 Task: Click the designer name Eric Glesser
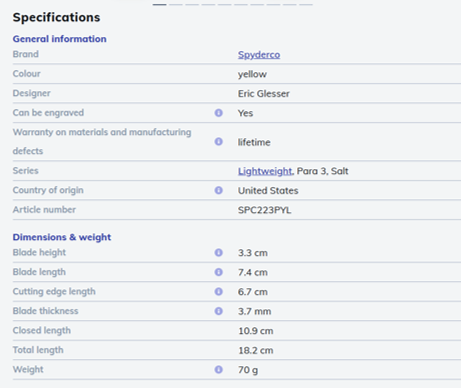[264, 94]
